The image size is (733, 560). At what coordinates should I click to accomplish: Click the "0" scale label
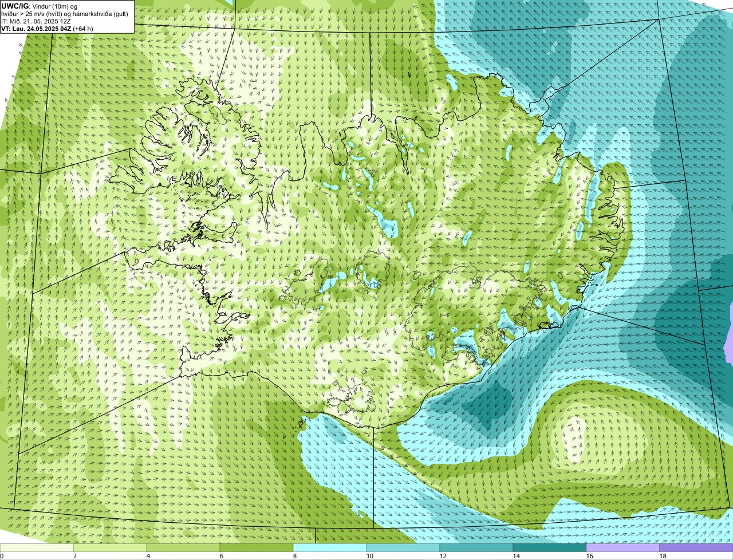tap(2, 556)
